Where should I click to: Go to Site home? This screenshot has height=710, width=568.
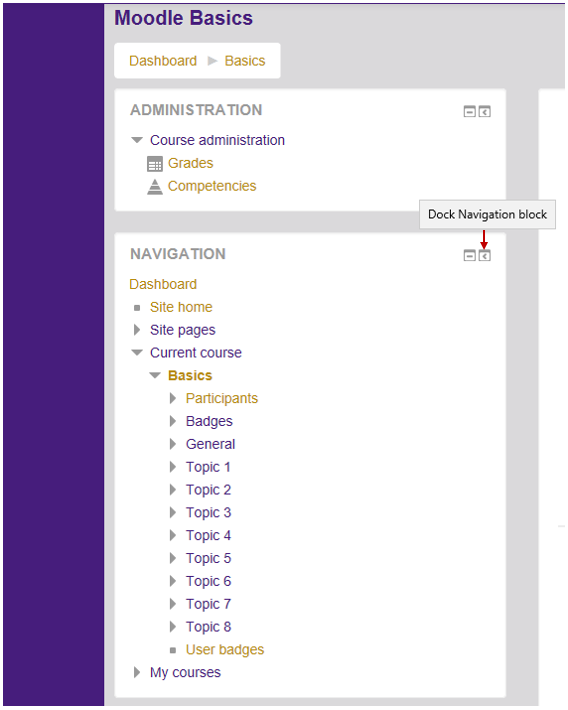tap(181, 307)
